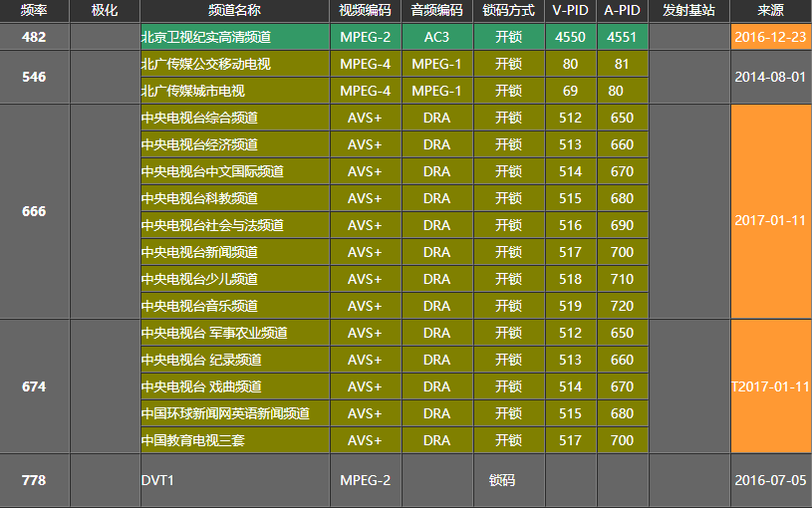This screenshot has width=812, height=508.
Task: Click V-PID 518 value
Action: (570, 279)
